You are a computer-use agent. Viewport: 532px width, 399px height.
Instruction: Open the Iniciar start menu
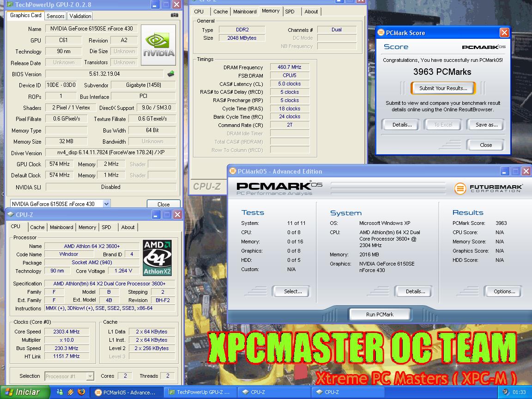(x=24, y=392)
